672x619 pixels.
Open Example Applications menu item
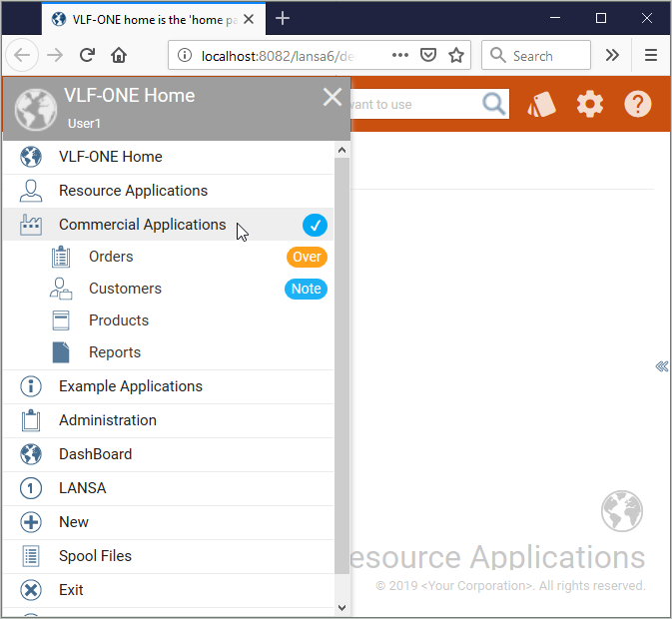point(168,386)
